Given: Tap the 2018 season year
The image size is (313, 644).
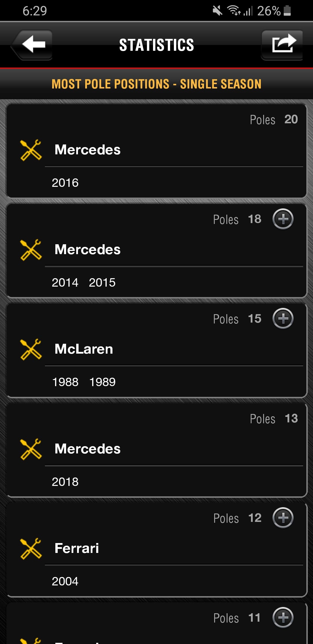Looking at the screenshot, I should [65, 482].
